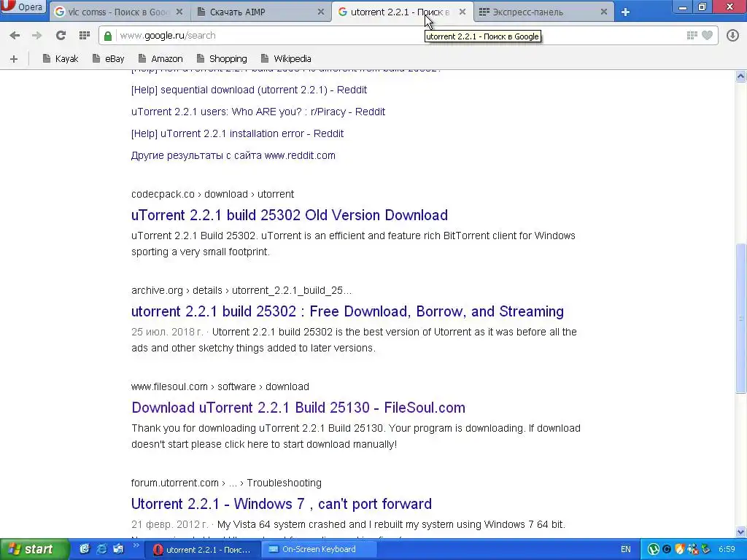Switch to On-Screen Keyboard taskbar button
Image resolution: width=747 pixels, height=560 pixels.
pos(319,550)
